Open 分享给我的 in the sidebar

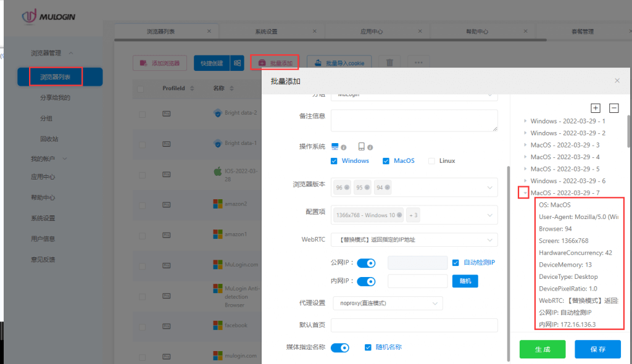click(55, 97)
